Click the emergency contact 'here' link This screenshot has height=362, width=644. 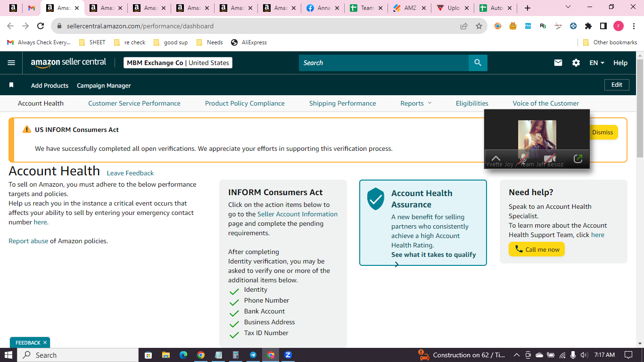[x=40, y=222]
